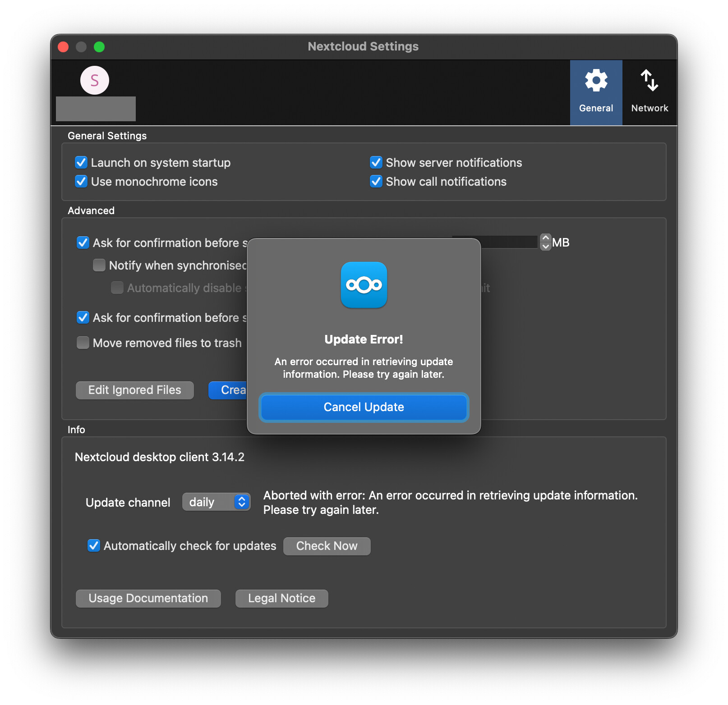Open Usage Documentation
This screenshot has width=728, height=705.
click(x=148, y=599)
